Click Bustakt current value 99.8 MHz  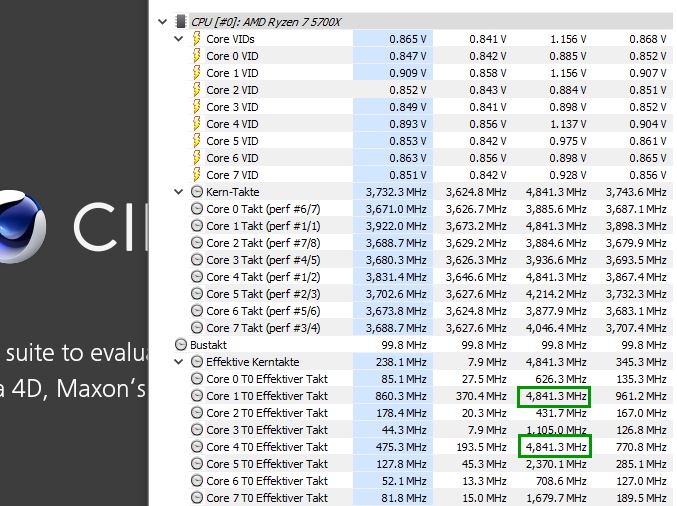click(404, 345)
